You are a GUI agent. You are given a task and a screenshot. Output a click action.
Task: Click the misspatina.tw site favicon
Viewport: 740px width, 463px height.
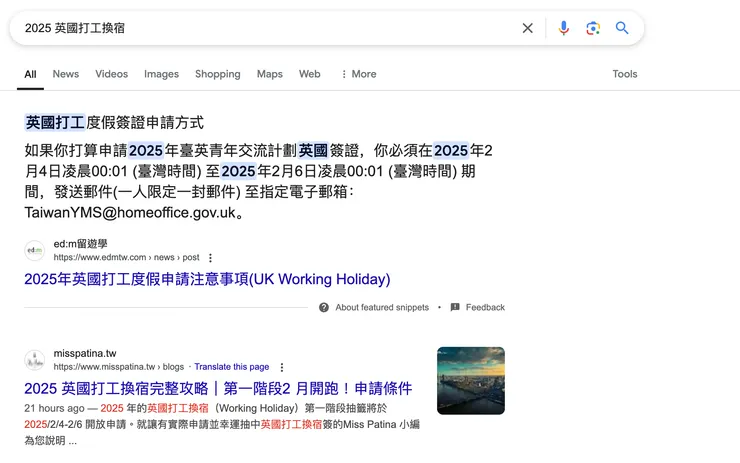[x=34, y=360]
